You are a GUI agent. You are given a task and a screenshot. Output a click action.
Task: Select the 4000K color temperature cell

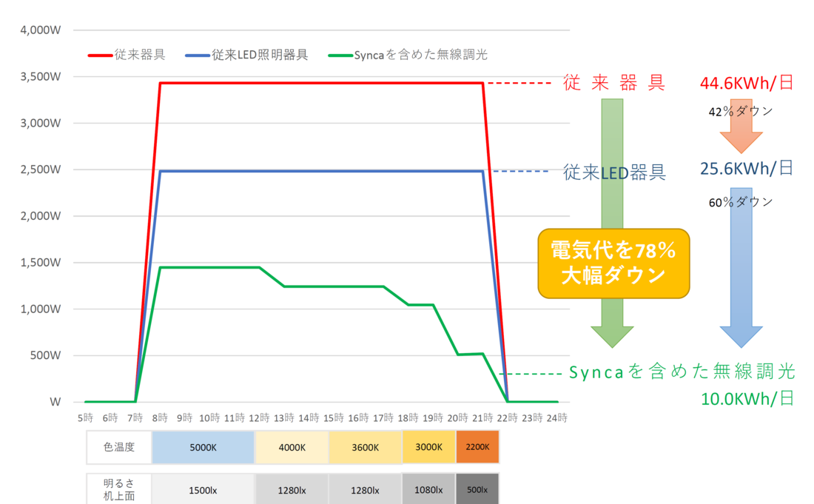click(x=292, y=447)
